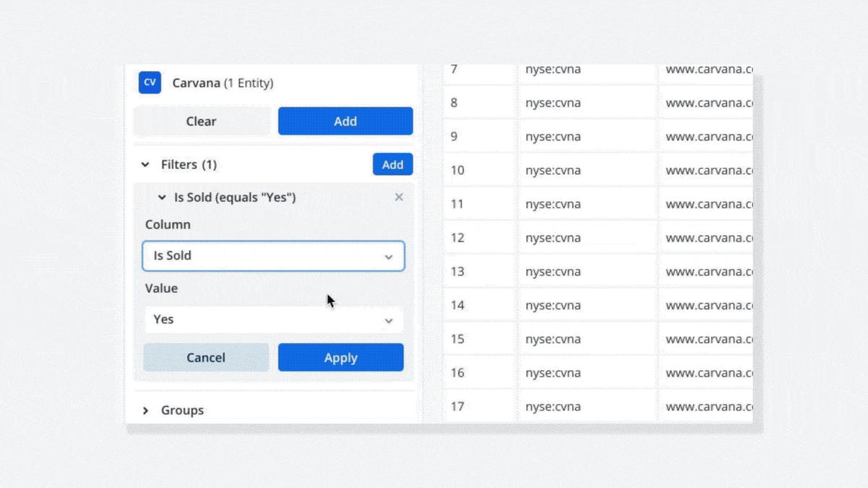Click the Clear button
Screen dimensions: 868x488
click(201, 122)
